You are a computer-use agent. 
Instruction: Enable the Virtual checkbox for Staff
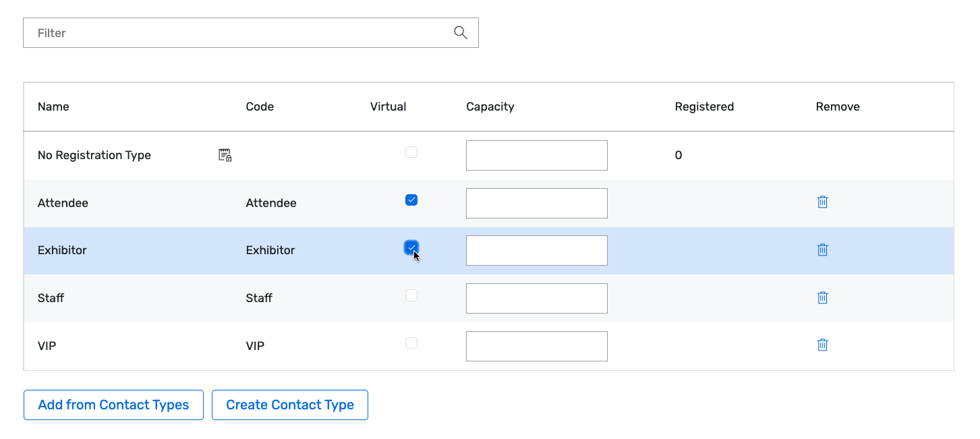[x=411, y=295]
